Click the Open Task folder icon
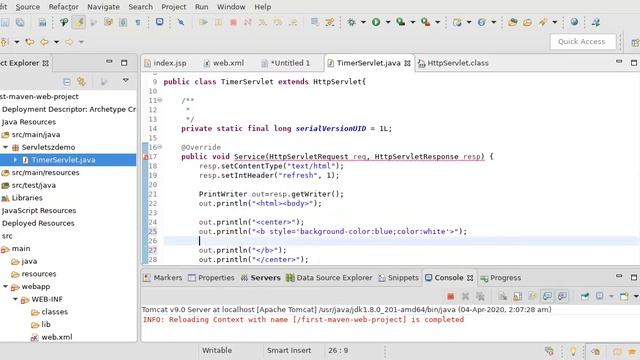 pos(527,22)
